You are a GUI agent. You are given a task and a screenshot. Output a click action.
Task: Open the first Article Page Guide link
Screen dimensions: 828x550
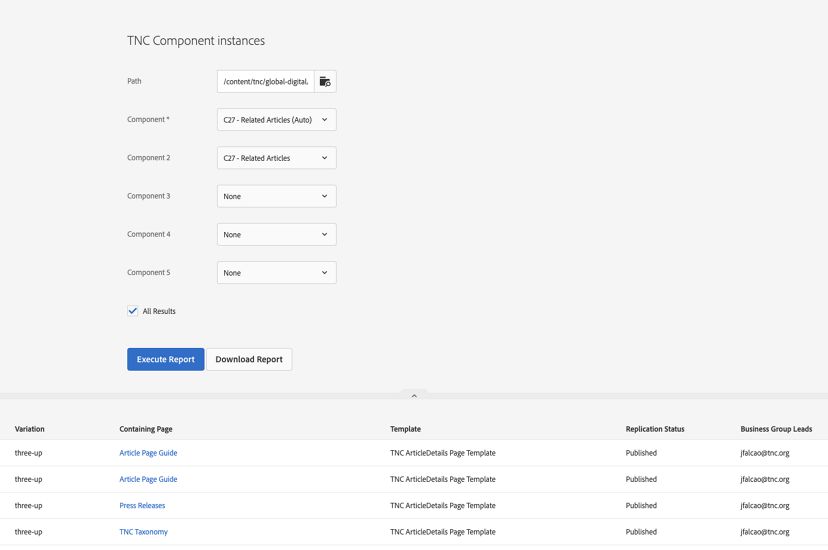coord(148,453)
